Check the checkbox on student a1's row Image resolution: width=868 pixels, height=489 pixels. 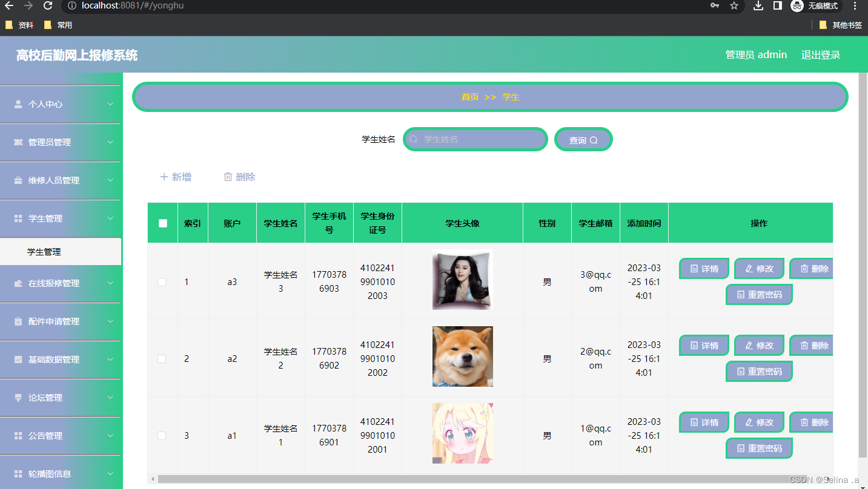(x=162, y=435)
